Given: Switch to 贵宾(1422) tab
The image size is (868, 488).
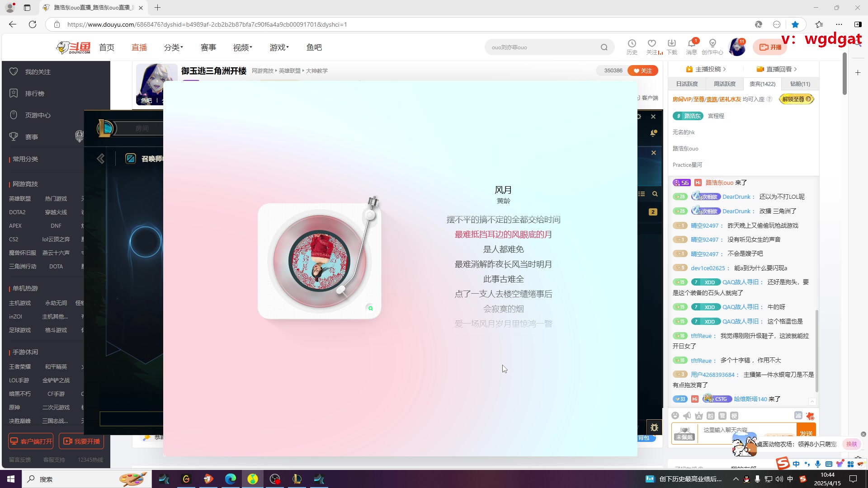Looking at the screenshot, I should click(762, 84).
